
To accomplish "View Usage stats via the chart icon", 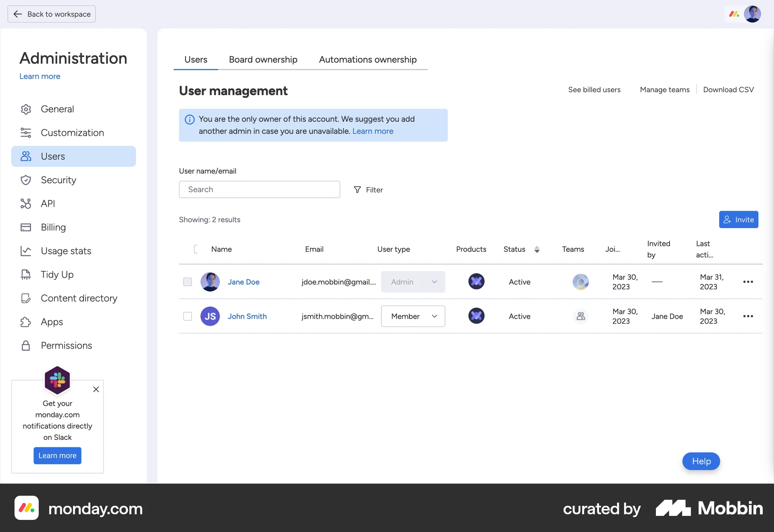I will (26, 251).
